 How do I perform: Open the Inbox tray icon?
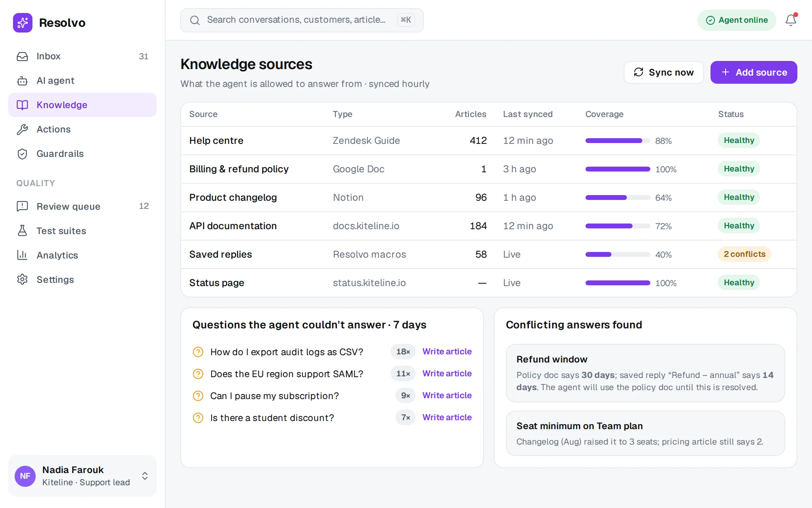coord(22,56)
